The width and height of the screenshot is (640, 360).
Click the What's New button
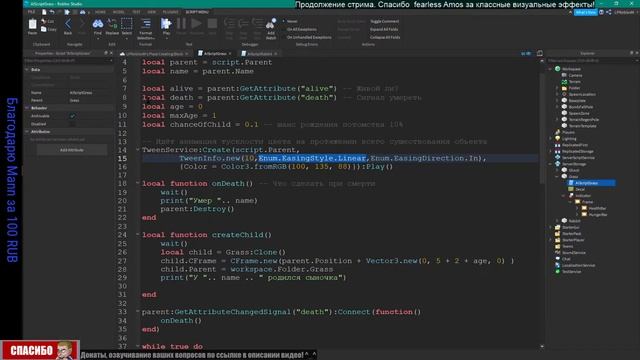coord(585,13)
